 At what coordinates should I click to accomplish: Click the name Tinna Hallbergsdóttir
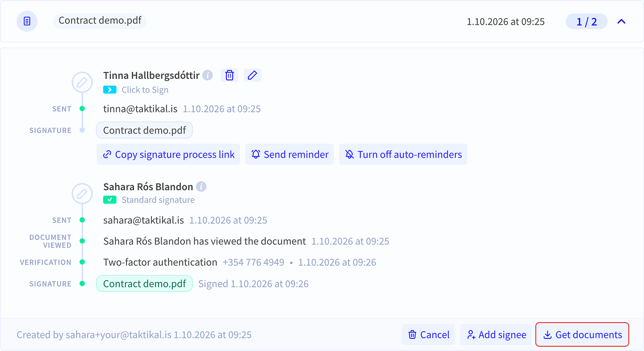[x=151, y=76]
